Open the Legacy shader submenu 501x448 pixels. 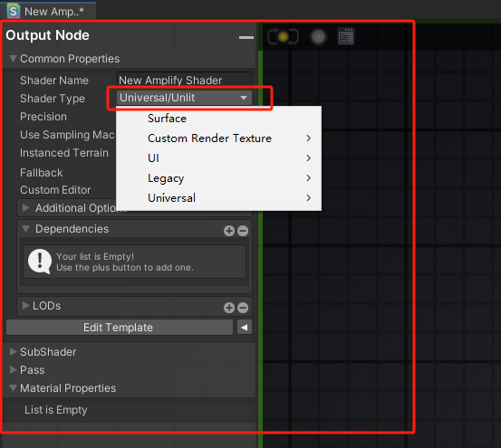pyautogui.click(x=219, y=178)
